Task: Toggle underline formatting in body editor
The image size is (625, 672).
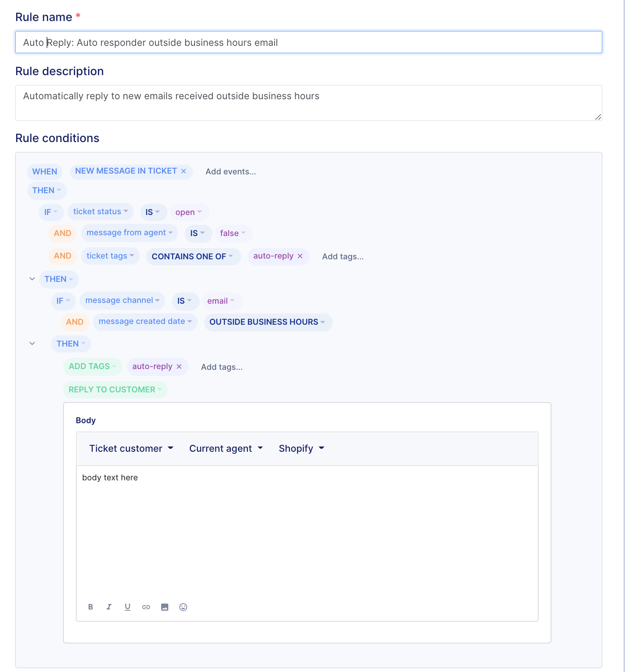Action: [x=128, y=607]
